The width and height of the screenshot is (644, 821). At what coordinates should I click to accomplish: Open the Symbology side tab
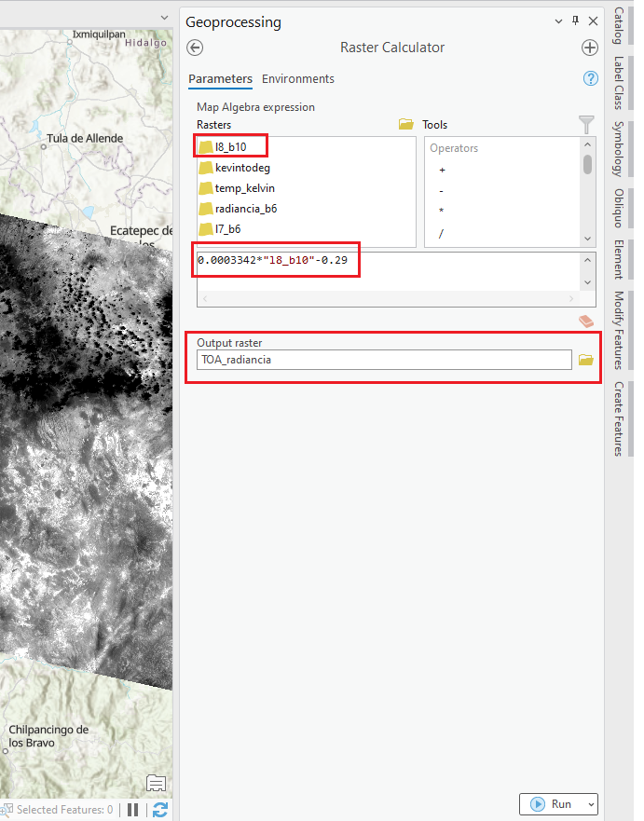click(618, 148)
